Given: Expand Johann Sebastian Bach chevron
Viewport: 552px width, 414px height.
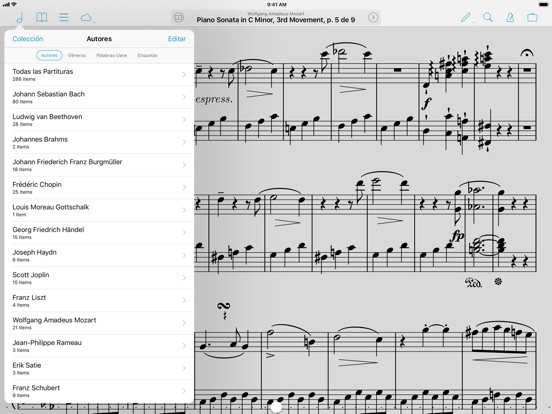Looking at the screenshot, I should (x=184, y=97).
